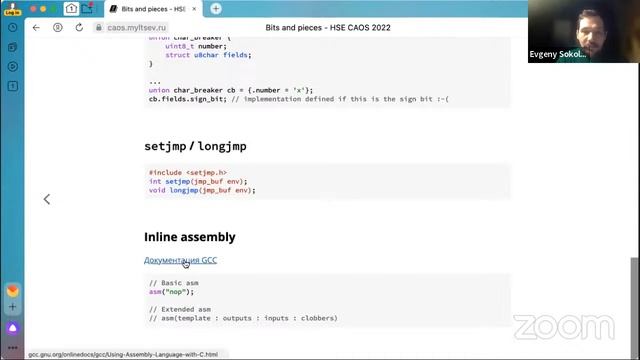Click the Inline assembly heading
Viewport: 640px width, 360px height.
[190, 237]
